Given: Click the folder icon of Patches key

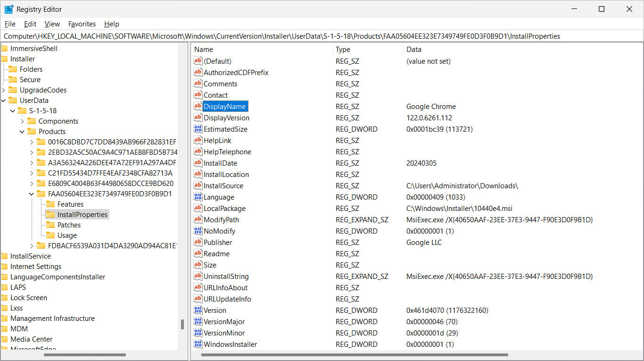Looking at the screenshot, I should (x=50, y=225).
